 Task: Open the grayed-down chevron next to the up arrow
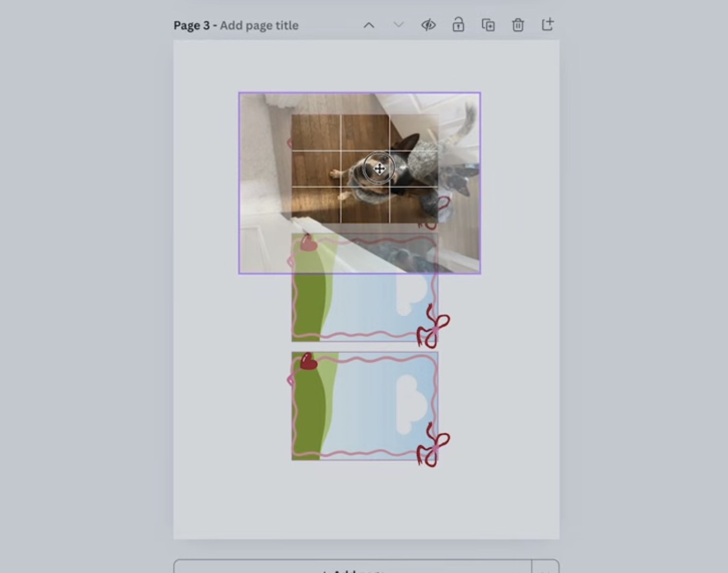pos(398,25)
